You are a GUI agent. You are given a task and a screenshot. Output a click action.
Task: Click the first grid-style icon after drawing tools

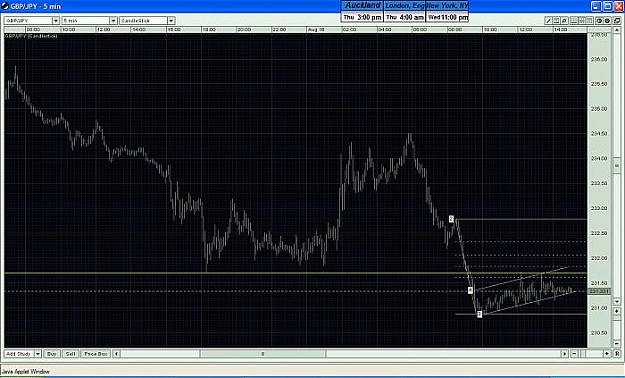point(574,21)
